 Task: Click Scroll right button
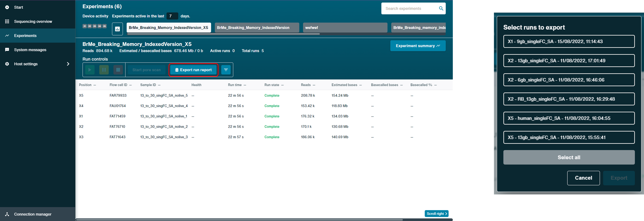(x=436, y=214)
